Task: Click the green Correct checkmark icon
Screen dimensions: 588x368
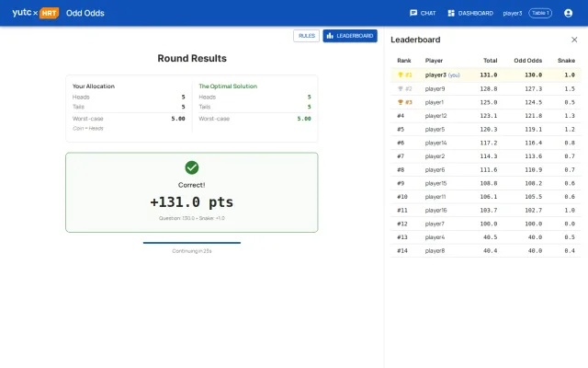Action: coord(192,167)
